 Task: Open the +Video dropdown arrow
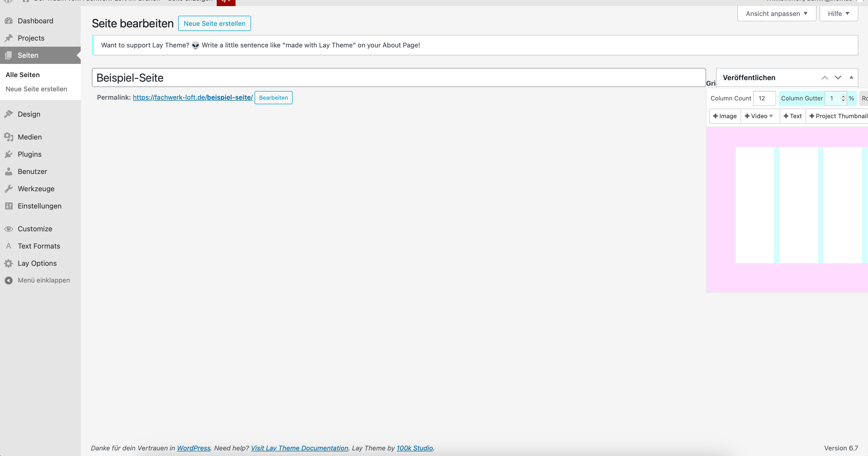tap(771, 116)
